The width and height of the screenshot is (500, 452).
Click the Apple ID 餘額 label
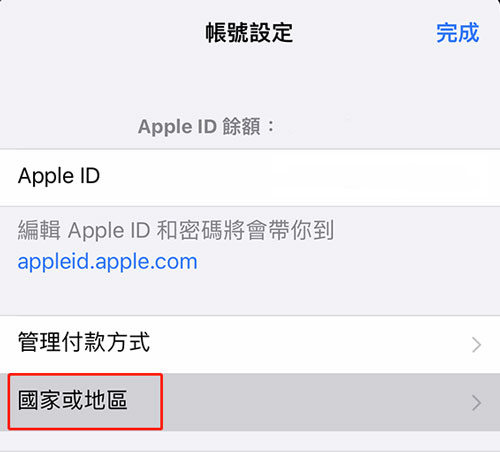tap(206, 127)
